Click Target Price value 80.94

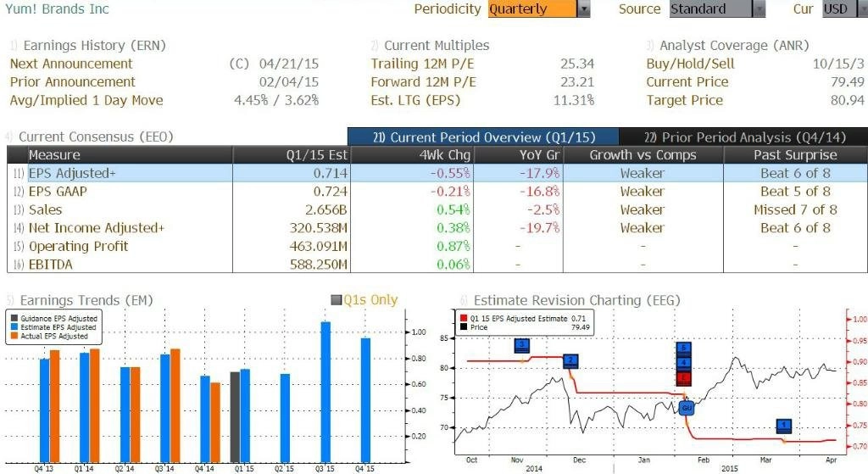(x=848, y=100)
